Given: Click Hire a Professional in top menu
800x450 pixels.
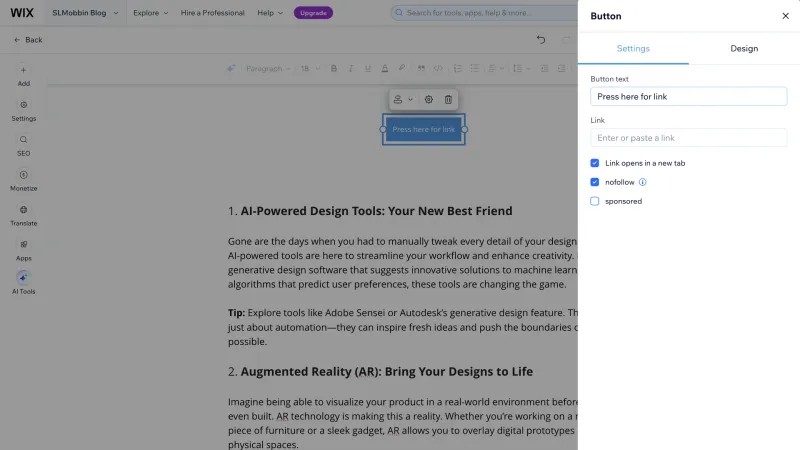Looking at the screenshot, I should pos(212,13).
